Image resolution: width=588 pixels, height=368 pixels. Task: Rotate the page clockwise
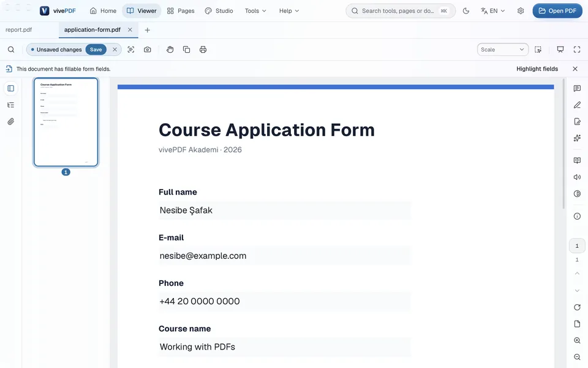click(x=577, y=307)
